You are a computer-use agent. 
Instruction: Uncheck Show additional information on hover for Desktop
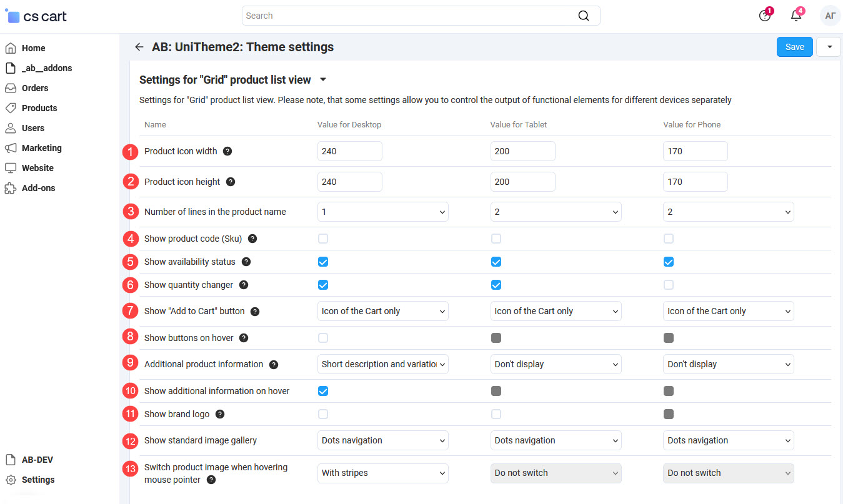323,391
